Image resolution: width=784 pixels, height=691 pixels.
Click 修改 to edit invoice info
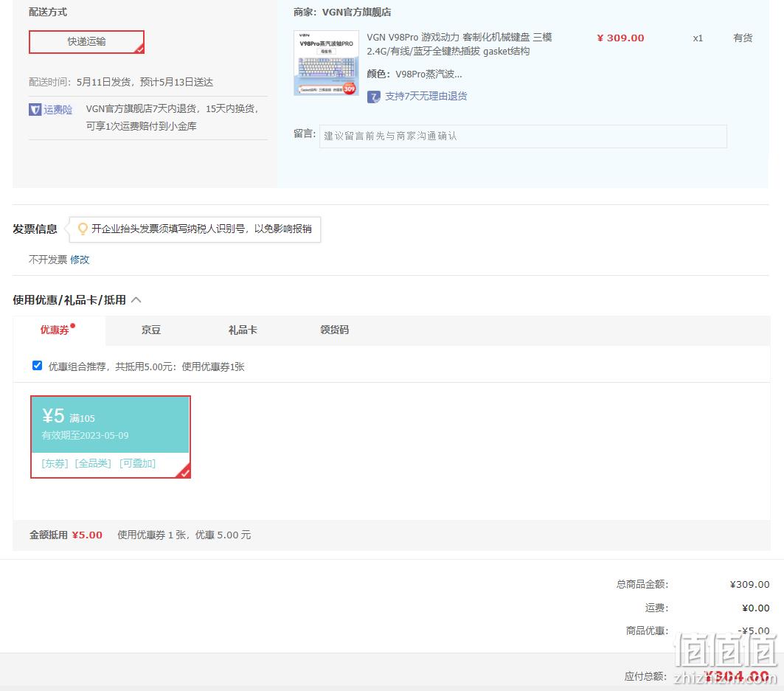tap(80, 260)
